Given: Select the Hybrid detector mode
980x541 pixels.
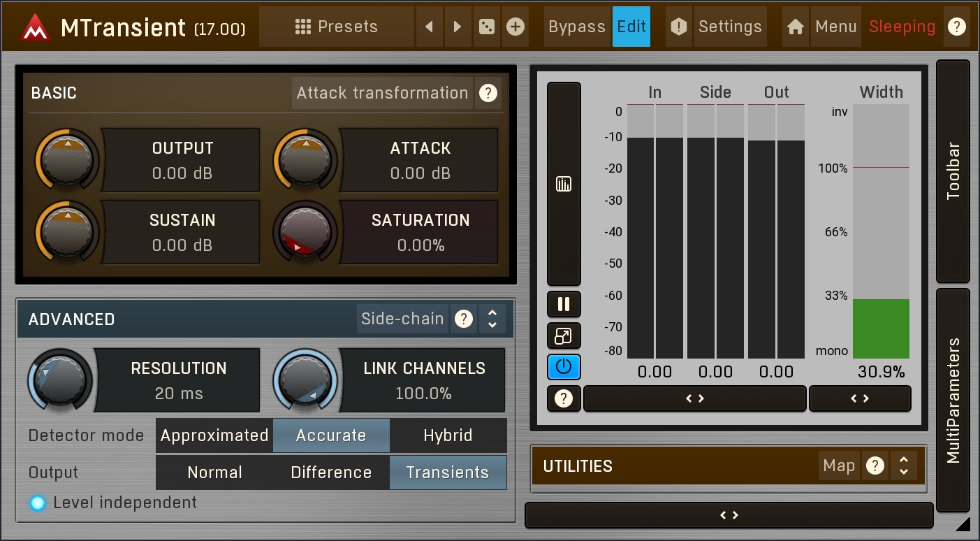Looking at the screenshot, I should [448, 435].
